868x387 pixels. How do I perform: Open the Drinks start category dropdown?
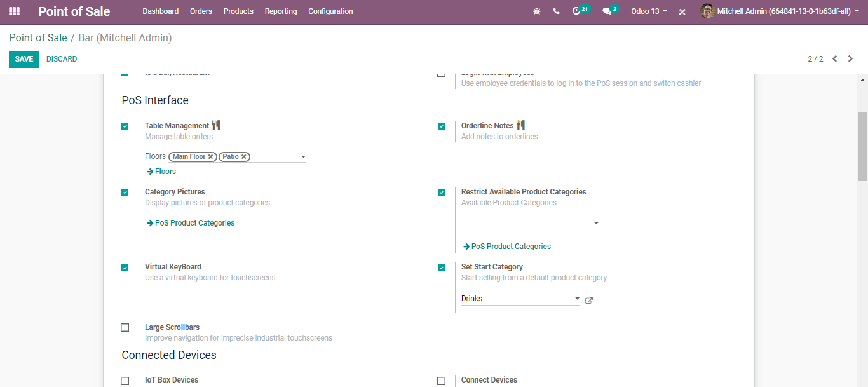[x=520, y=299]
